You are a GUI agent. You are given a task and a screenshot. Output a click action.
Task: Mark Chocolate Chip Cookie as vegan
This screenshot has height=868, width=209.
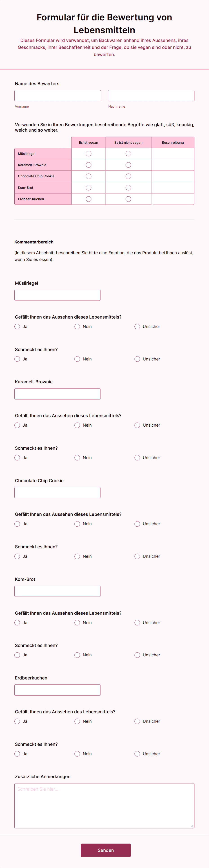[89, 176]
